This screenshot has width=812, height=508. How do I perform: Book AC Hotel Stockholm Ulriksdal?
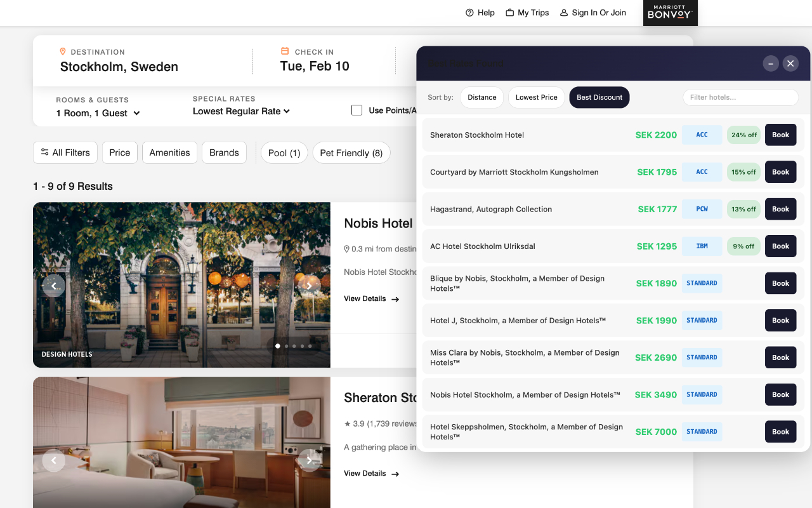point(780,246)
